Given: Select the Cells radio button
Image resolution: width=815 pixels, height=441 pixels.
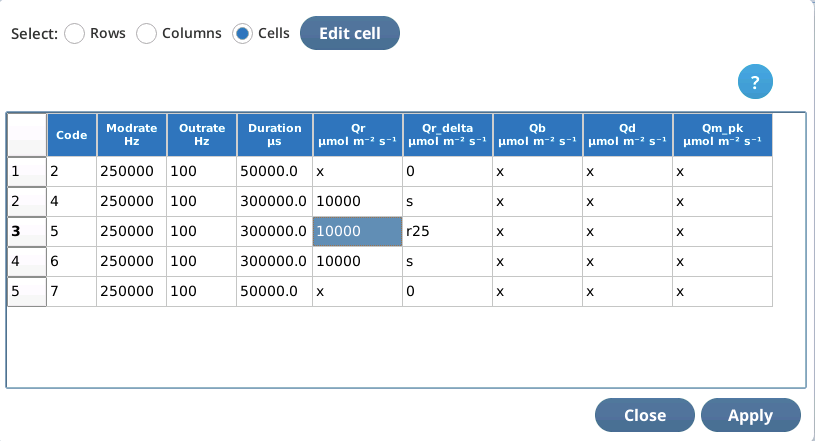Looking at the screenshot, I should point(243,34).
